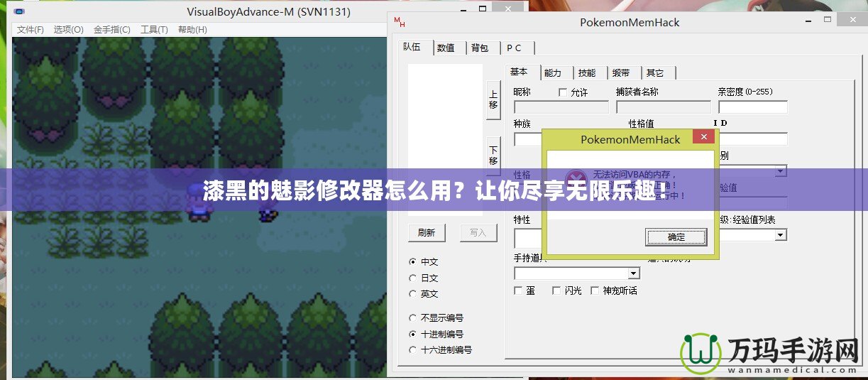Select the 缎带 sub-tab

coord(621,72)
